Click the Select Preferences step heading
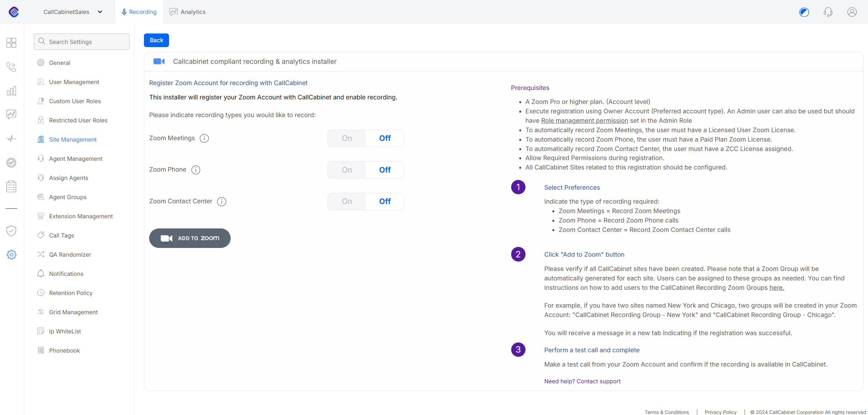868x415 pixels. 572,188
